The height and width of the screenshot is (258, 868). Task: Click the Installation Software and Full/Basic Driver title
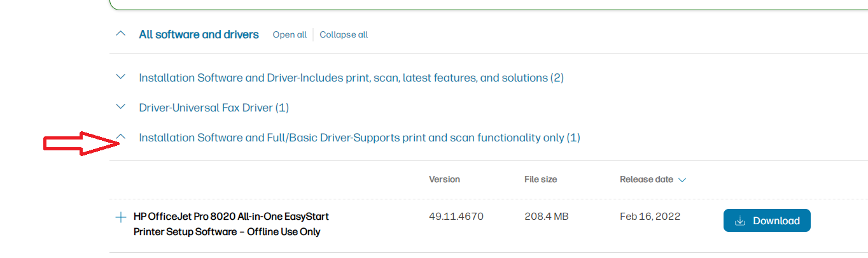pyautogui.click(x=360, y=138)
